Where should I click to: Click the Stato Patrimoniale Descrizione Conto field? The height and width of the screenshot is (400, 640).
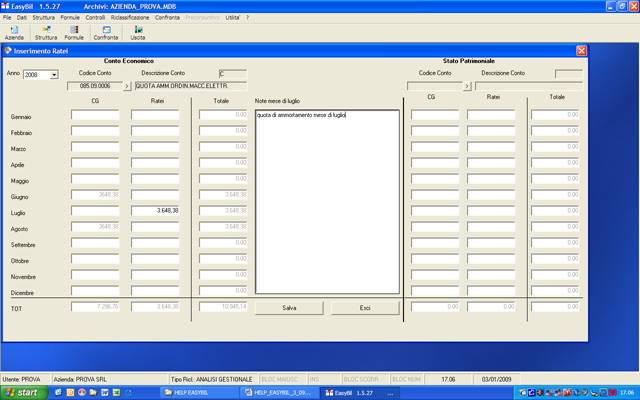529,86
